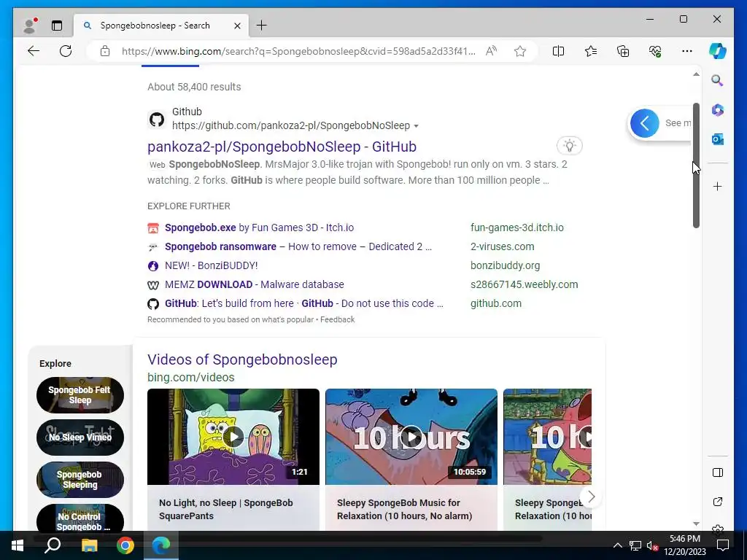The width and height of the screenshot is (747, 560).
Task: Open a new tab with plus button
Action: coord(262,26)
